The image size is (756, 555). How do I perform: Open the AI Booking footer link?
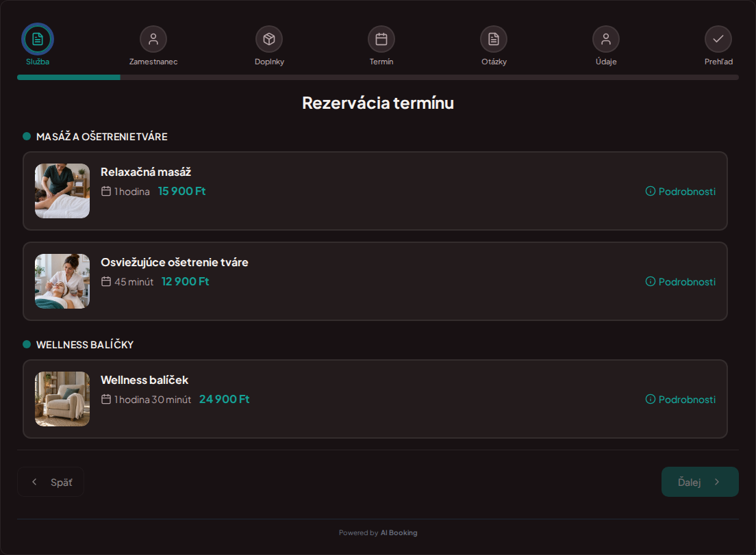[399, 533]
